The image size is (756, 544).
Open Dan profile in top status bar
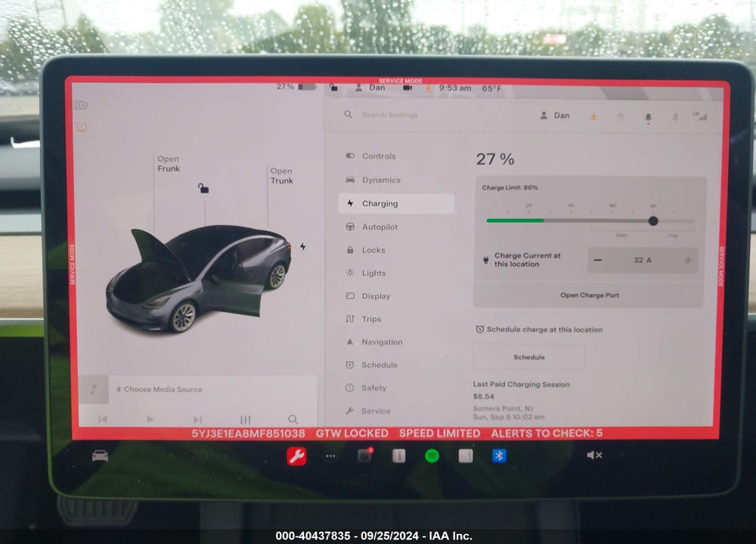[x=370, y=88]
